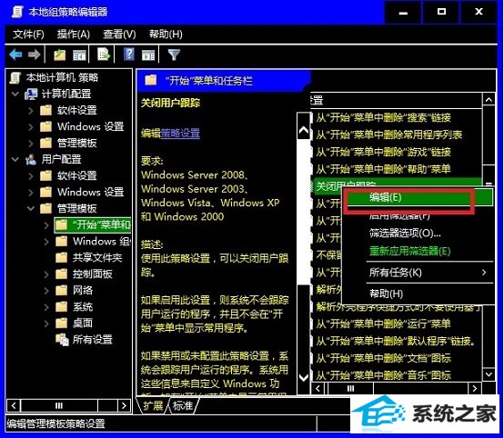Select 筛选器选项(O)... context menu entry
This screenshot has width=504, height=438.
pyautogui.click(x=405, y=233)
